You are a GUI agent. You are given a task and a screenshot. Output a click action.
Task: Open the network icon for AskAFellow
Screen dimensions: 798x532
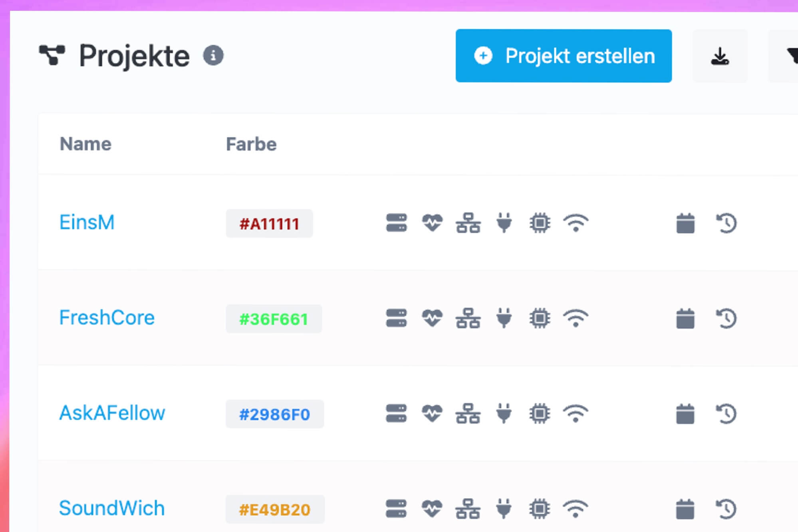[468, 413]
